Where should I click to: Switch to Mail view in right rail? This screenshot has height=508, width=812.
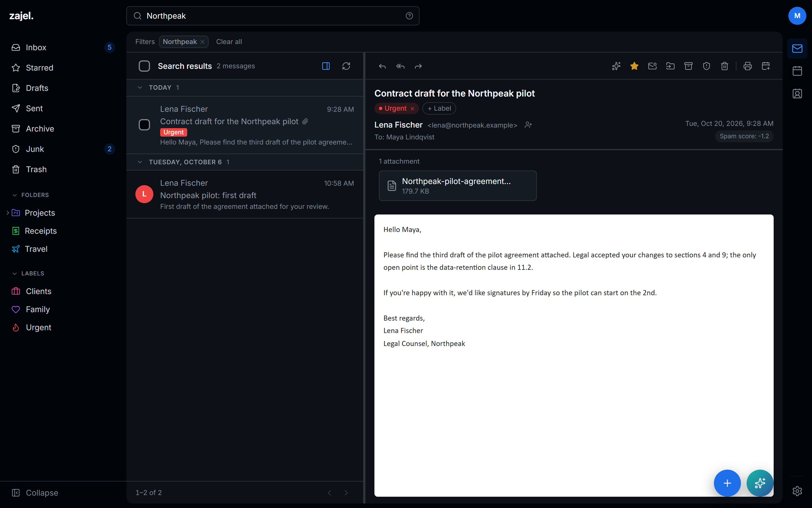[x=797, y=48]
